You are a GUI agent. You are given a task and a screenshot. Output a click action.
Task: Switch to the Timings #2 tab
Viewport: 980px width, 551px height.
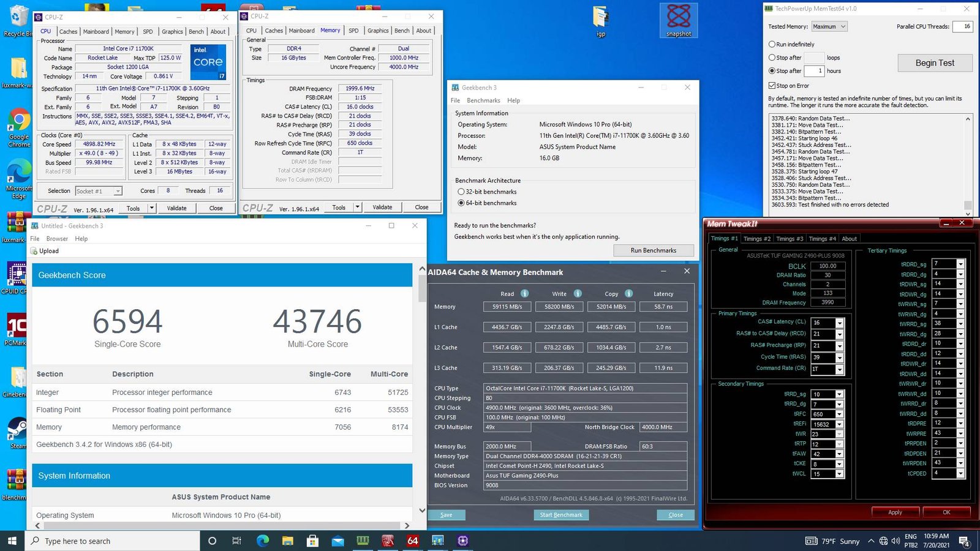[757, 239]
